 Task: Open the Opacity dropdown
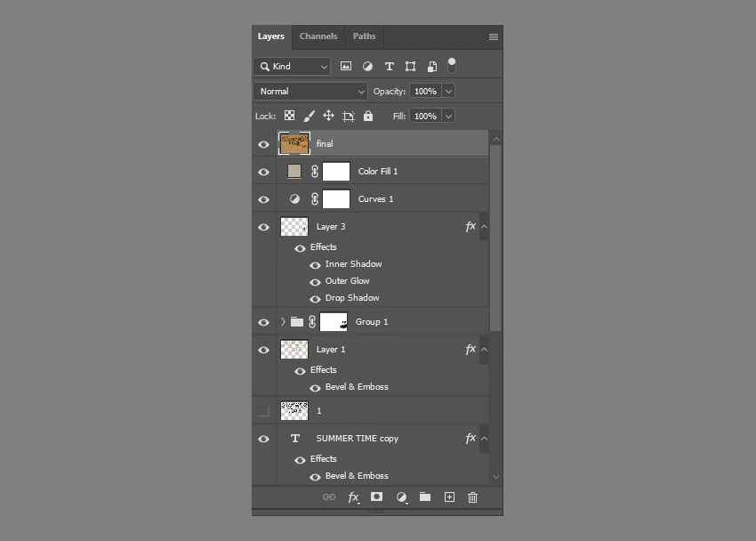(x=448, y=91)
